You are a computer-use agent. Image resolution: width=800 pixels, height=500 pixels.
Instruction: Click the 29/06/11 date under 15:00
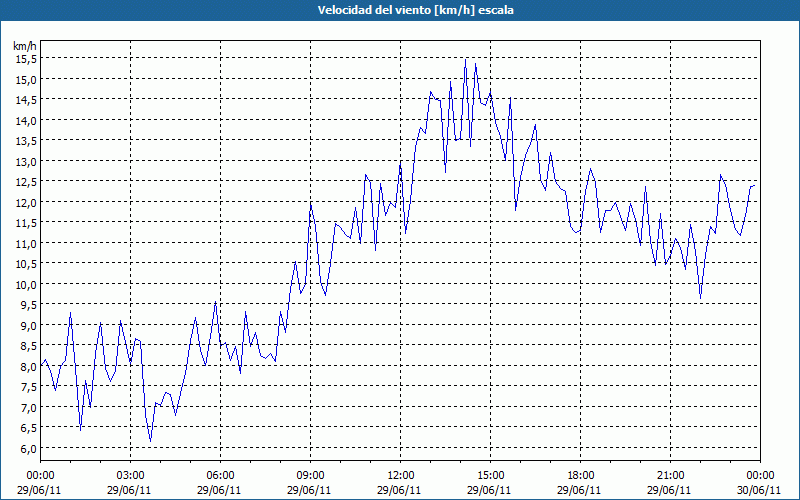click(x=489, y=490)
